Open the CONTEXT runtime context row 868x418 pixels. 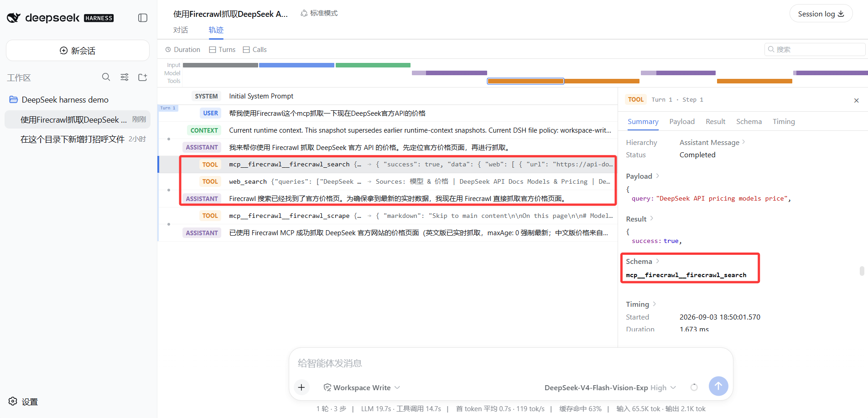point(388,130)
